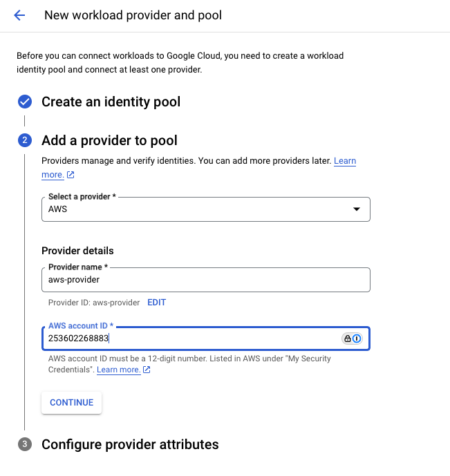Click the AWS provider selection box
The width and height of the screenshot is (450, 476).
click(x=194, y=209)
